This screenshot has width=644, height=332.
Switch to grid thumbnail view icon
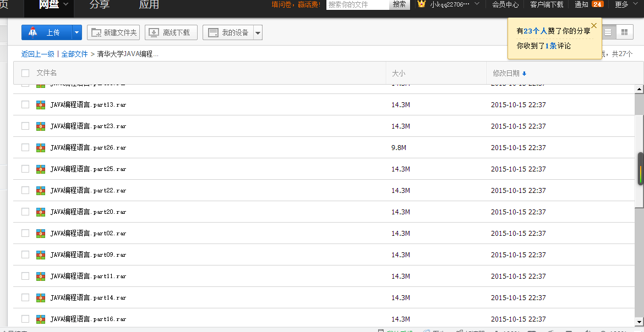coord(625,32)
